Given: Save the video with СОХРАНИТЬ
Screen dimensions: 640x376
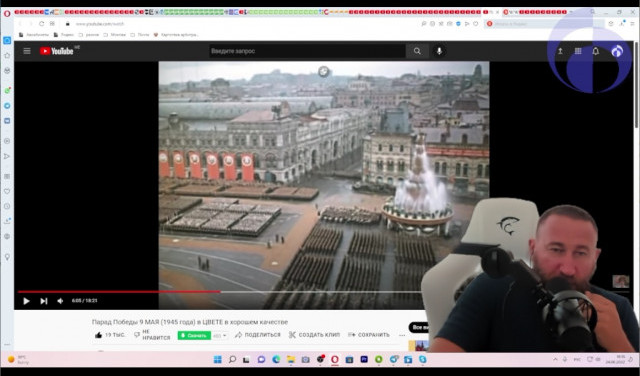Looking at the screenshot, I should pos(369,335).
